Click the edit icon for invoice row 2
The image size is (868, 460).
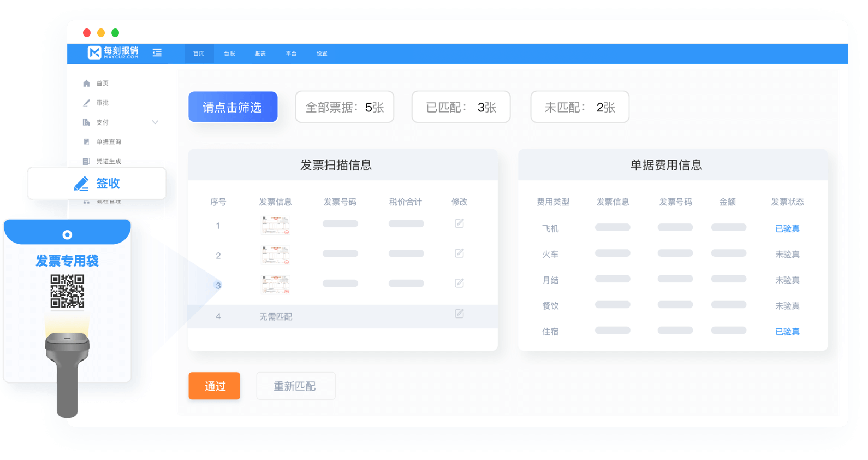coord(459,253)
